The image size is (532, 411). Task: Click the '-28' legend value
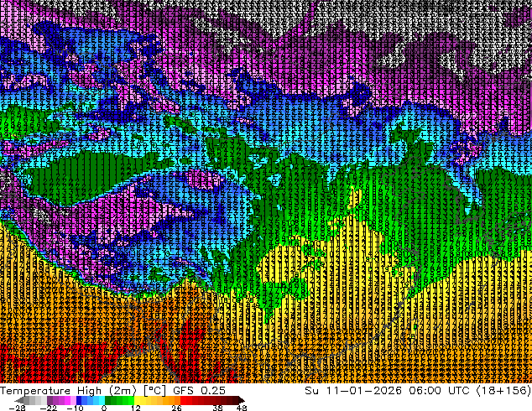coord(18,408)
